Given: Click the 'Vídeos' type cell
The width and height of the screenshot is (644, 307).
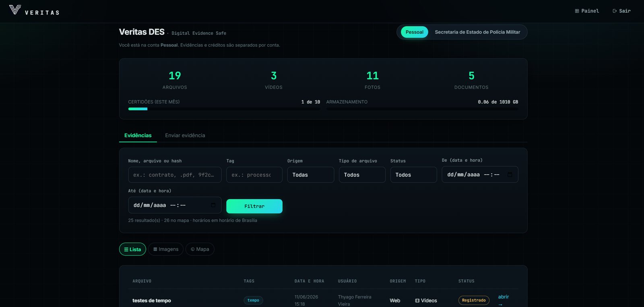Looking at the screenshot, I should tap(426, 301).
